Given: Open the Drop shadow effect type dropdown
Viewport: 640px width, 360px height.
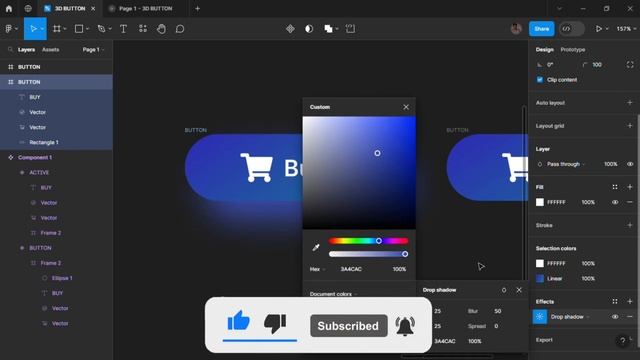Looking at the screenshot, I should tap(570, 317).
